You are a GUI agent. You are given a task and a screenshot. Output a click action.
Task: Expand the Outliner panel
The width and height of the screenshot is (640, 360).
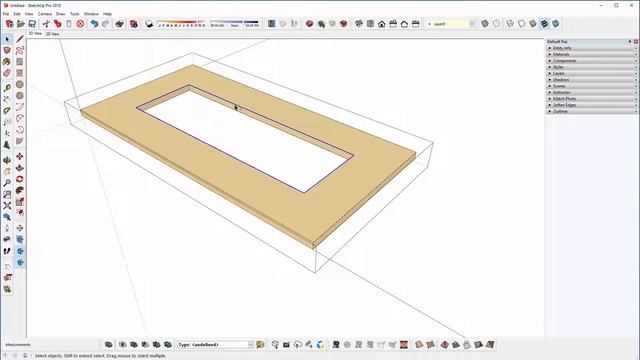[592, 111]
